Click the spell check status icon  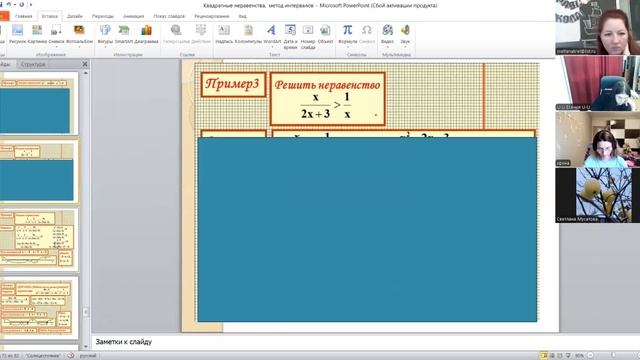[71, 356]
